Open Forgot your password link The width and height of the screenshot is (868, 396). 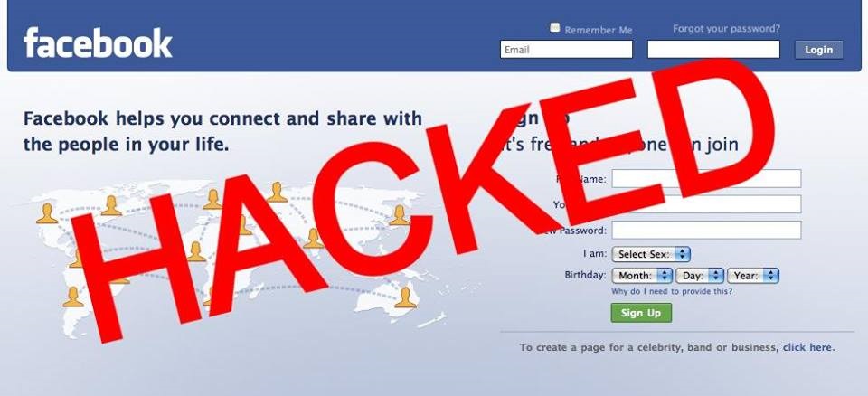(x=726, y=28)
